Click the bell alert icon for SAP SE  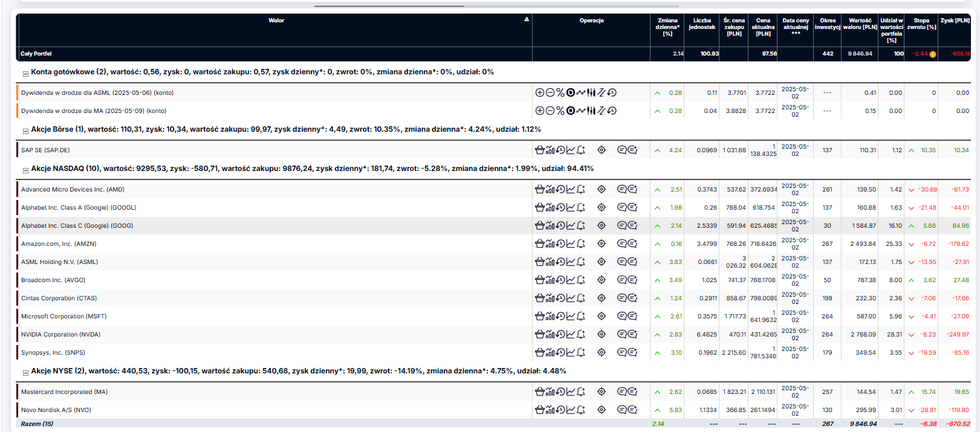tap(581, 150)
